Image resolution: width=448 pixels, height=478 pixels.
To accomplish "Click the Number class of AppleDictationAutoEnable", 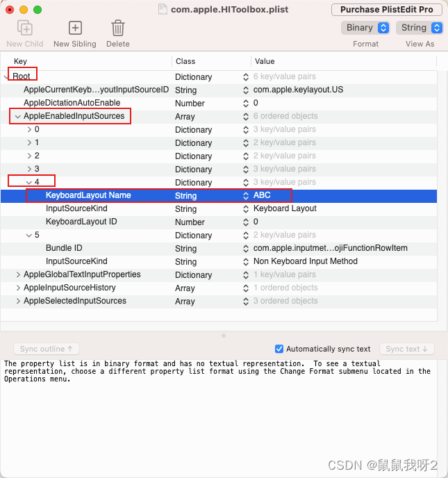I will 190,104.
